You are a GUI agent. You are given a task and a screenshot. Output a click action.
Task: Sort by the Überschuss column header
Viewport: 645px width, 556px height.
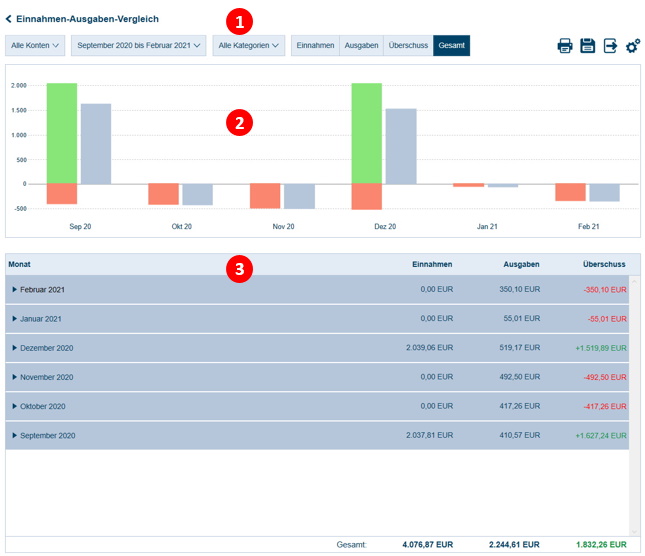pos(604,264)
